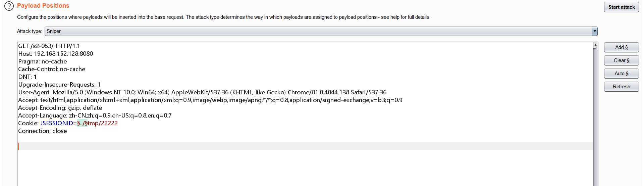644x186 pixels.
Task: Click the Accept-Language header line
Action: pyautogui.click(x=95, y=115)
